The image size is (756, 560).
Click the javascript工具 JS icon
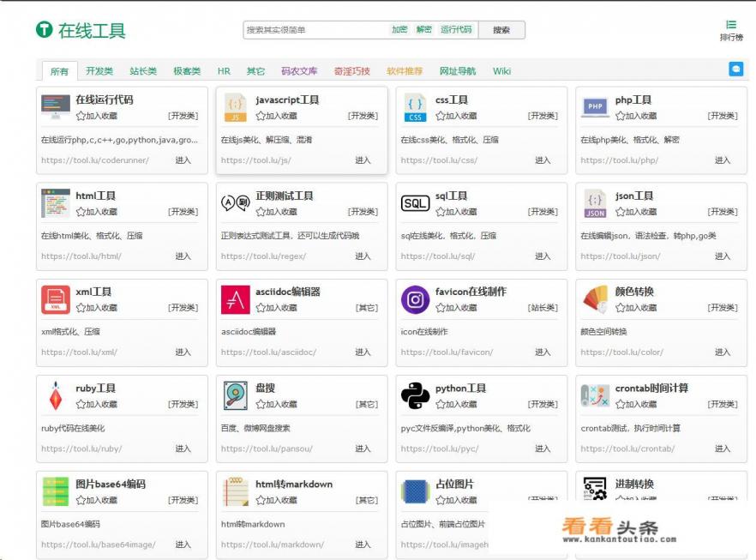pyautogui.click(x=235, y=107)
